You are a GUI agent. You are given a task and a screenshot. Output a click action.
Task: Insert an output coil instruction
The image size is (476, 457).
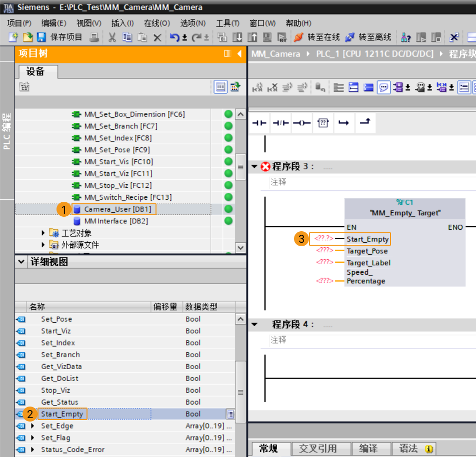coord(302,123)
